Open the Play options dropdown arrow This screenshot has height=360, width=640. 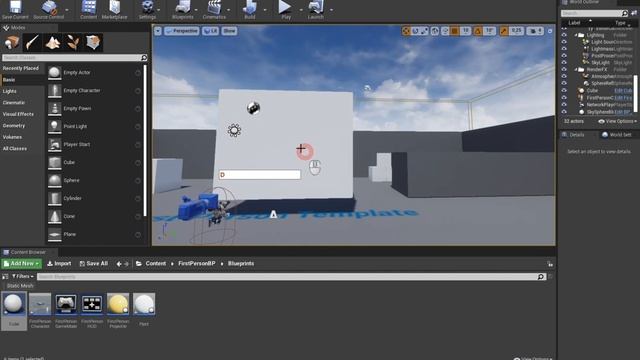301,10
